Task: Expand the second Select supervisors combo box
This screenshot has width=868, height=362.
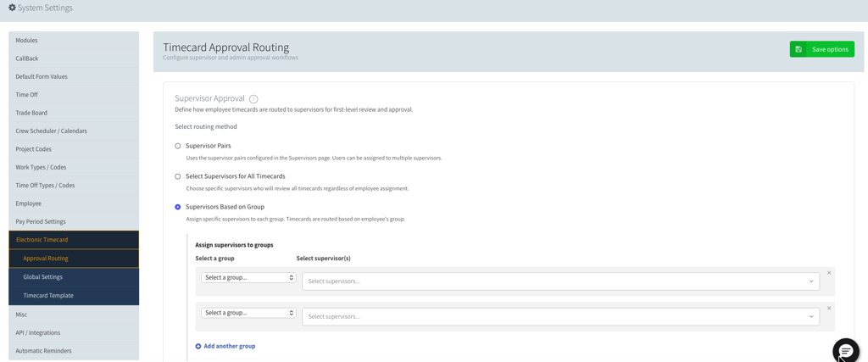Action: click(561, 316)
